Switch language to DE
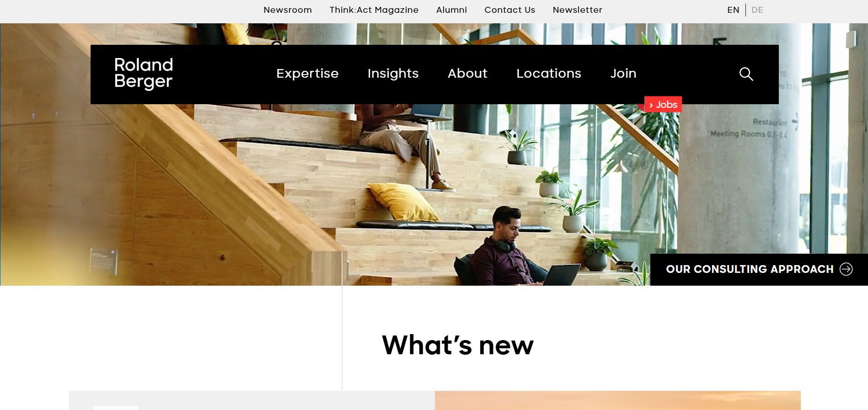The height and width of the screenshot is (410, 868). pyautogui.click(x=757, y=10)
